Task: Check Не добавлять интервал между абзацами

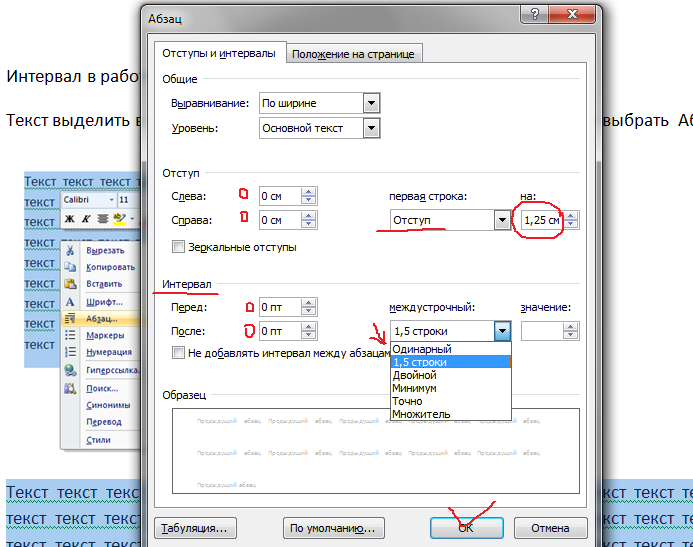Action: [x=178, y=353]
